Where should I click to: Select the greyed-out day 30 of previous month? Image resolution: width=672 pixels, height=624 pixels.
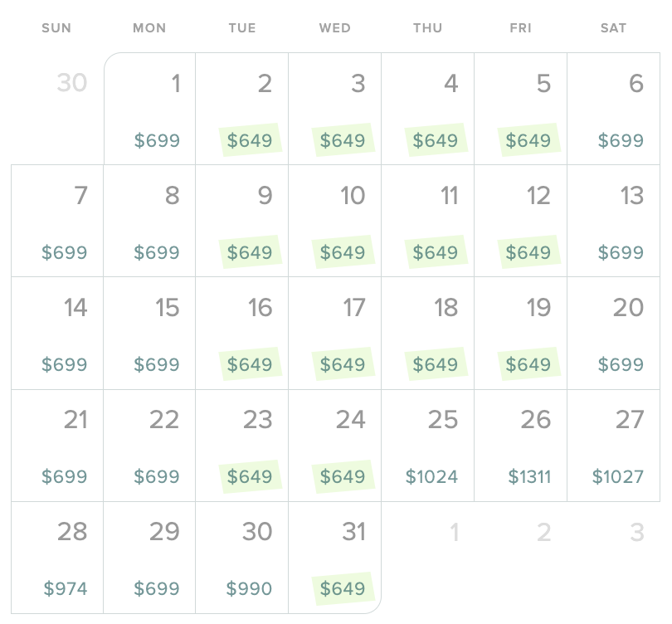tap(71, 83)
